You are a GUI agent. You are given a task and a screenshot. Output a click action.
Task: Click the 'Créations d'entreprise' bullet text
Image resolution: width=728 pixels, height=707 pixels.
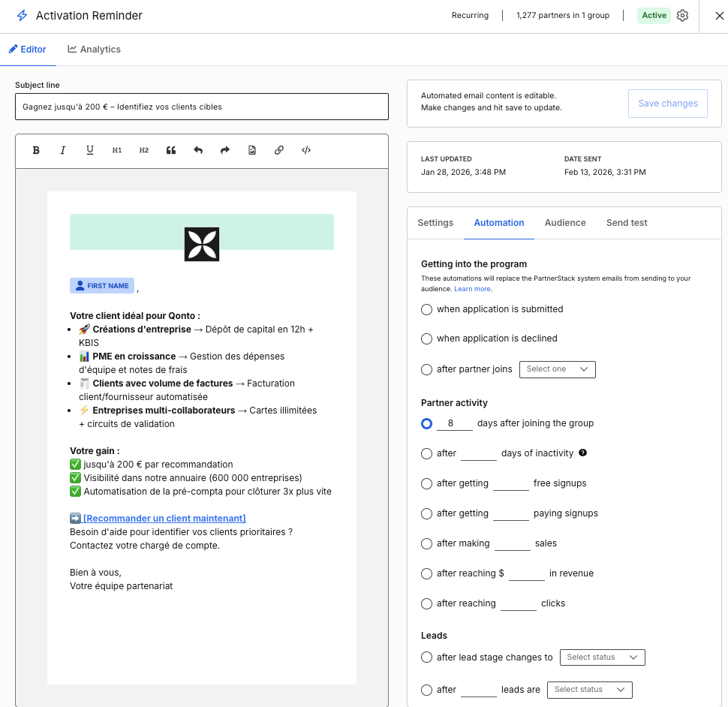coord(142,329)
